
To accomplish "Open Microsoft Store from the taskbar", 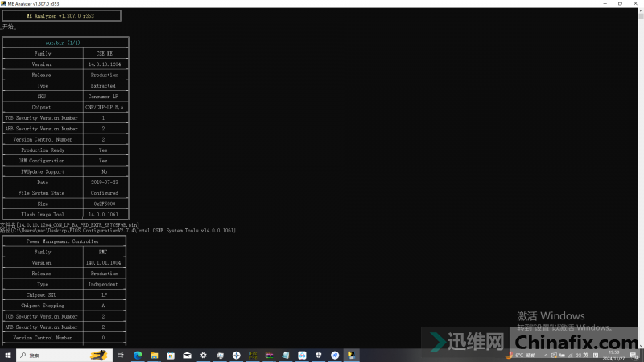I will click(171, 356).
